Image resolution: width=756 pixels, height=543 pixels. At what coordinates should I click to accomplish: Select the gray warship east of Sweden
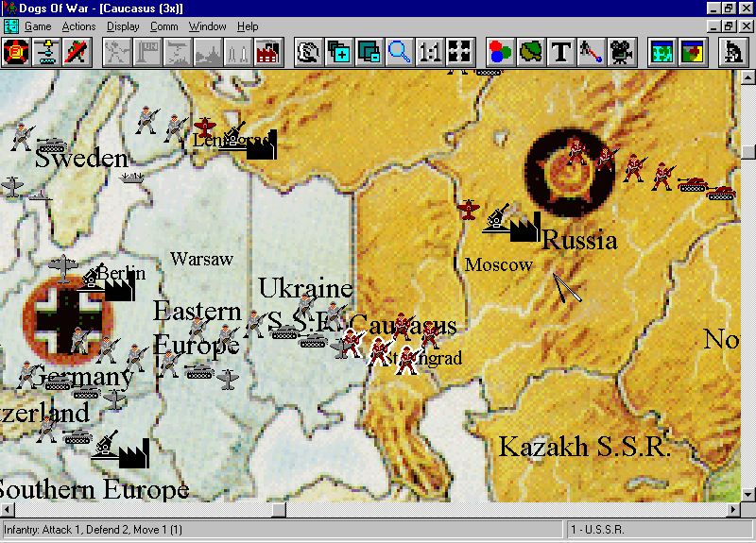131,178
